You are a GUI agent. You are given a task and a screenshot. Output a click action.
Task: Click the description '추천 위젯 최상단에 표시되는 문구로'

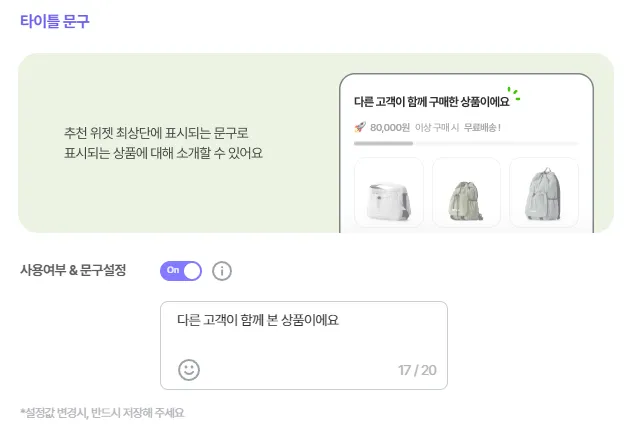tap(155, 133)
